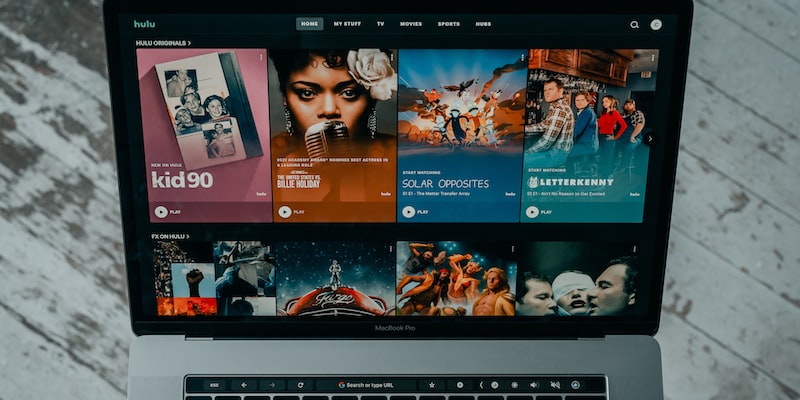This screenshot has width=800, height=400.
Task: Tap the reload icon on Touch Bar
Action: [301, 385]
